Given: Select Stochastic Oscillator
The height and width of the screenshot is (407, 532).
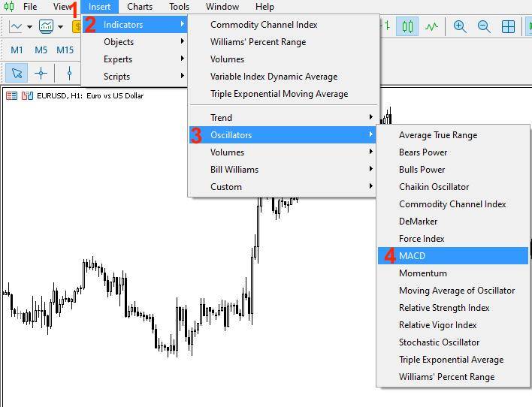Looking at the screenshot, I should [x=453, y=342].
